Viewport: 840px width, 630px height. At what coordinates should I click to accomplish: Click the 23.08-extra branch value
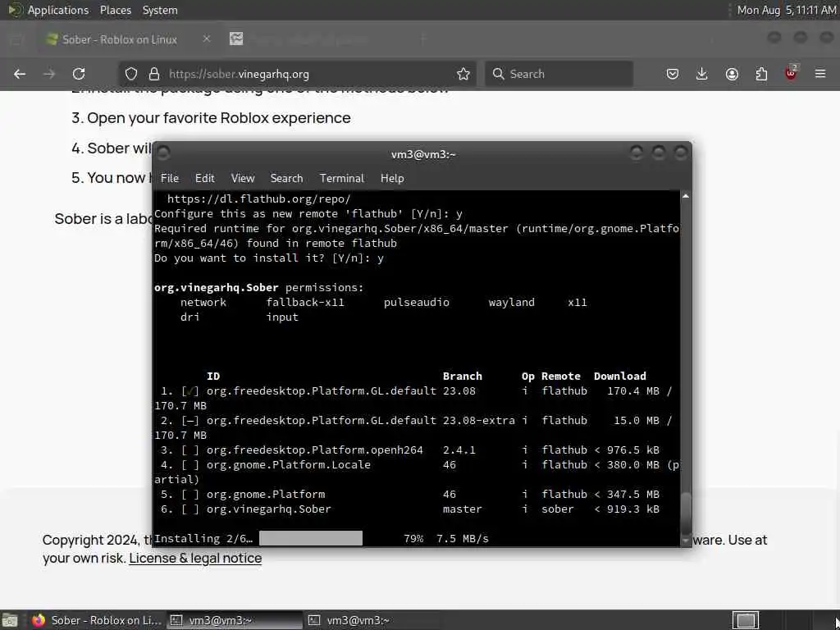point(479,421)
